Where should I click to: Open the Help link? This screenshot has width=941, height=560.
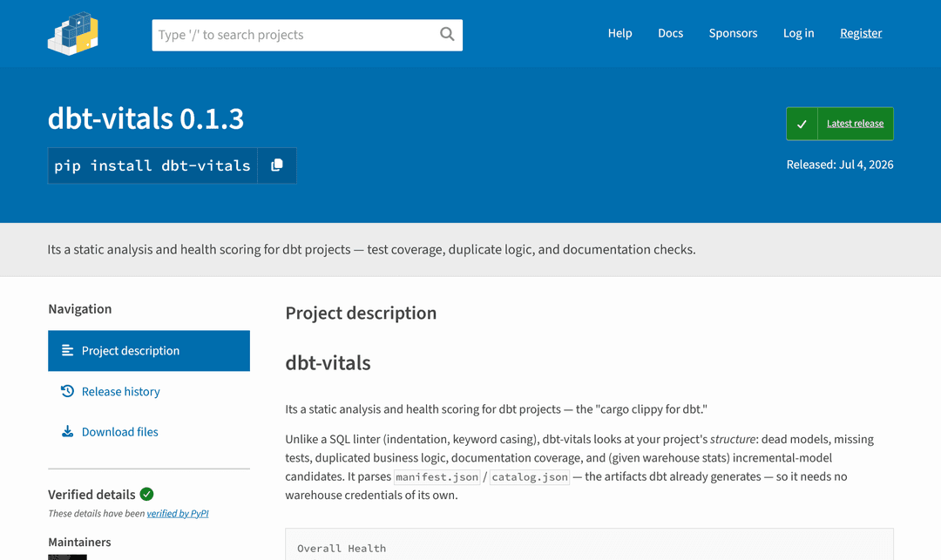tap(620, 33)
